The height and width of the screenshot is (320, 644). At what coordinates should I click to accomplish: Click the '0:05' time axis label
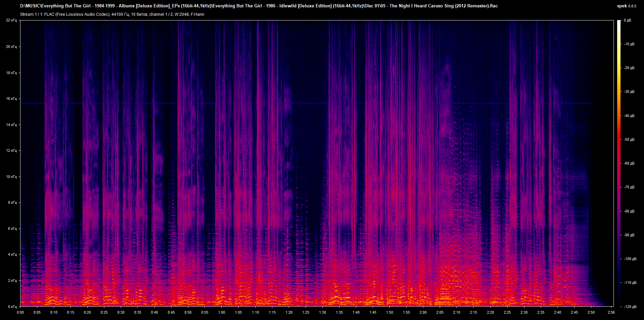pyautogui.click(x=37, y=312)
